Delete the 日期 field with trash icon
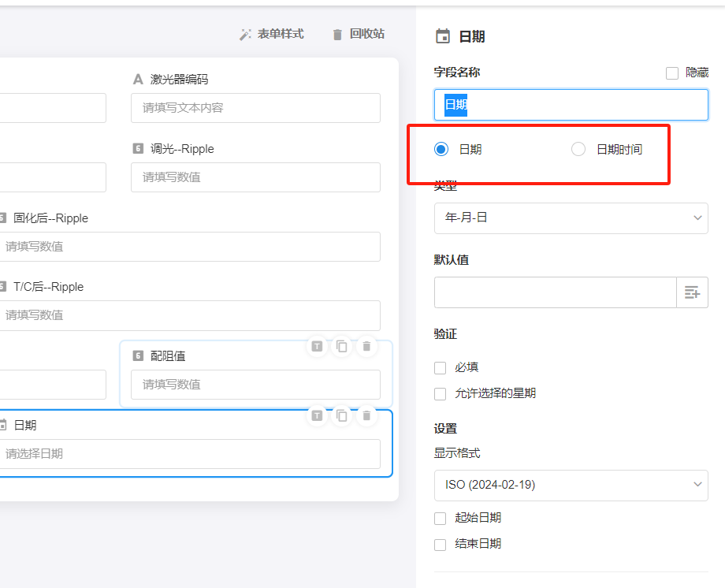725x588 pixels. pyautogui.click(x=366, y=415)
